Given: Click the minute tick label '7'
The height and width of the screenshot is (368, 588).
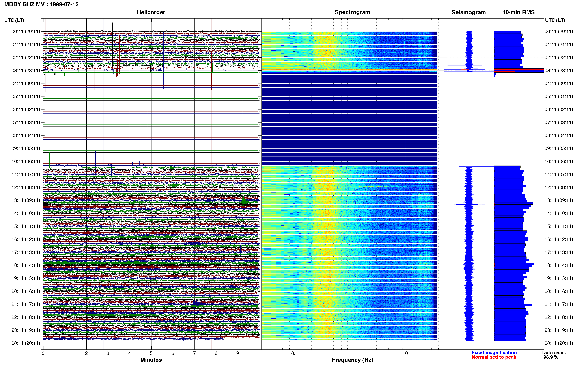Looking at the screenshot, I should (195, 353).
